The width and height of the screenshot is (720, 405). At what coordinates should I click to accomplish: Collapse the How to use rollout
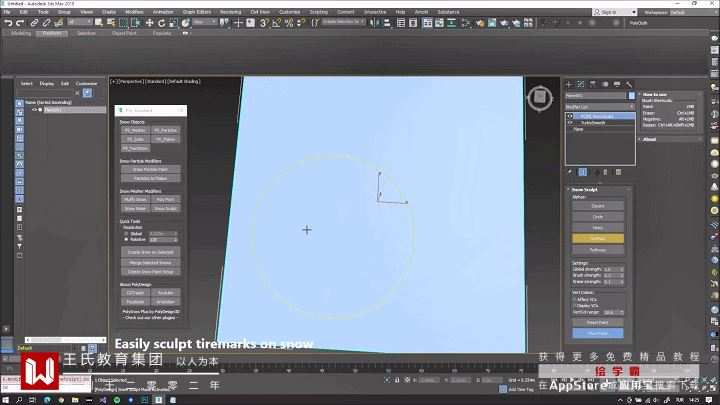(x=654, y=95)
